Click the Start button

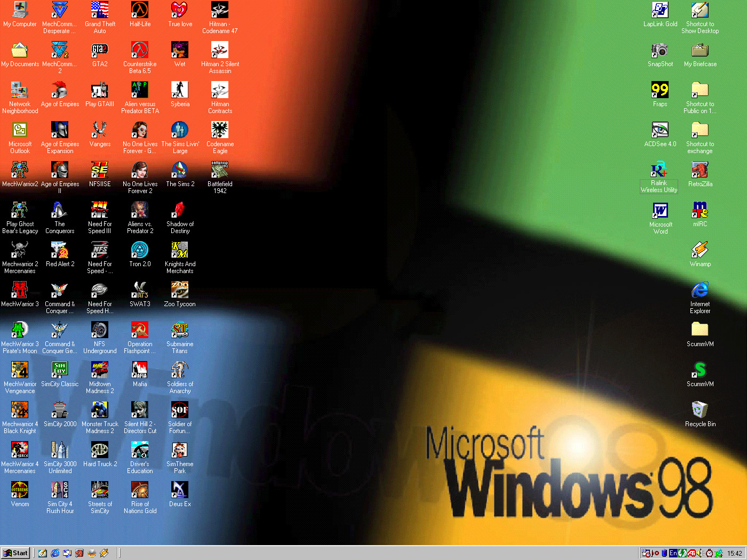click(15, 553)
